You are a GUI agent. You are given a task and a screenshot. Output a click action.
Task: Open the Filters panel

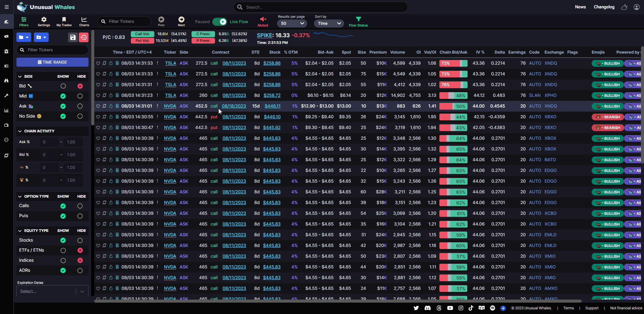24,22
